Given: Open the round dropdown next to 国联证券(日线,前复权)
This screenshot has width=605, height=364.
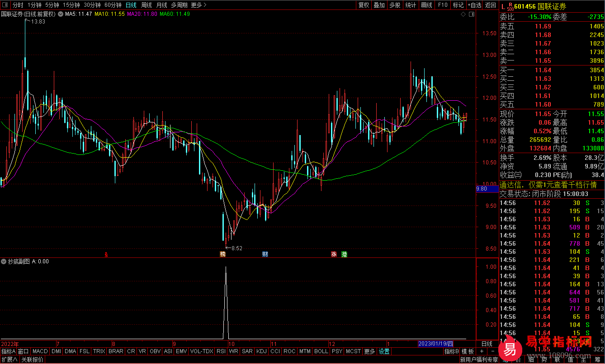Looking at the screenshot, I should [61, 14].
